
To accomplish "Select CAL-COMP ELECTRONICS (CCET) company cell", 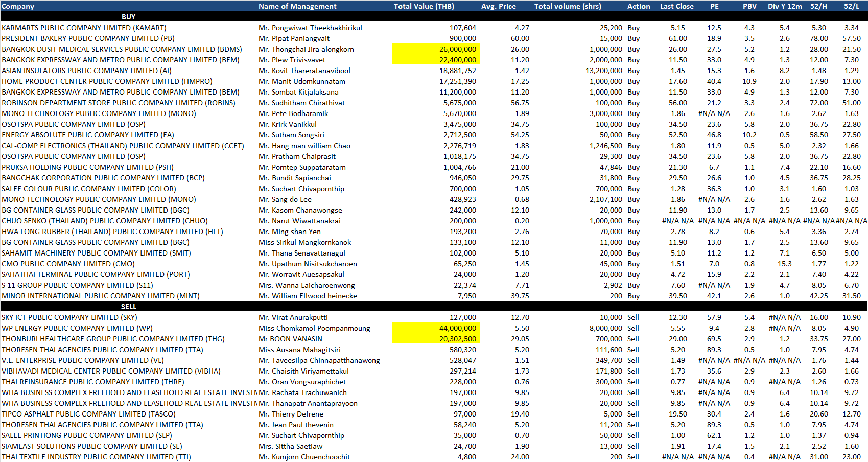I will click(x=123, y=146).
